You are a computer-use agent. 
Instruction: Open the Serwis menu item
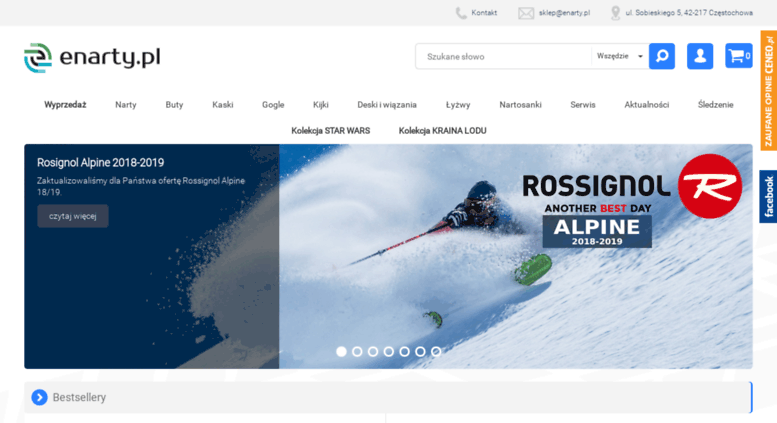(x=583, y=105)
